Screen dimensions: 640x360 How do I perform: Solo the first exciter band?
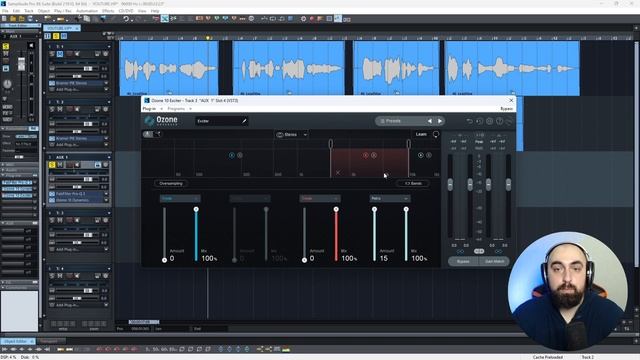tap(240, 155)
